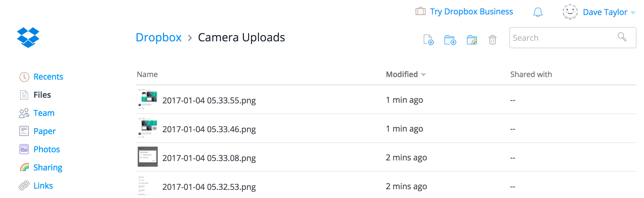
Task: Open the account avatar smiley menu
Action: click(570, 12)
